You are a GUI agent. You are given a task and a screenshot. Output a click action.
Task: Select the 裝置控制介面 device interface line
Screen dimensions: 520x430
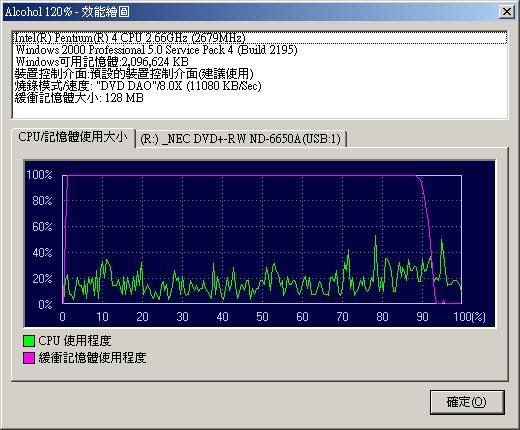point(134,74)
